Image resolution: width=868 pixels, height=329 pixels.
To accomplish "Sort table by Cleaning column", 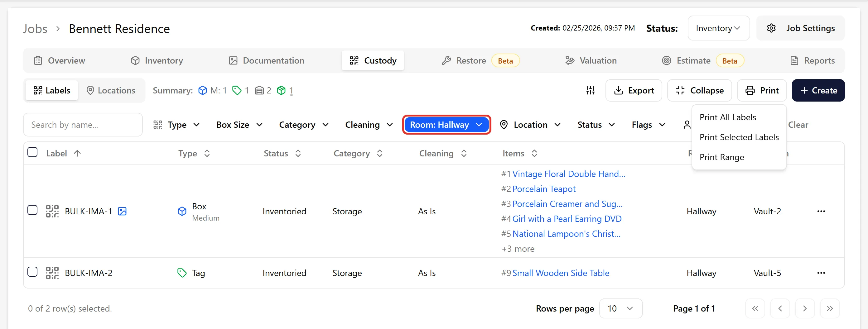I will 443,153.
